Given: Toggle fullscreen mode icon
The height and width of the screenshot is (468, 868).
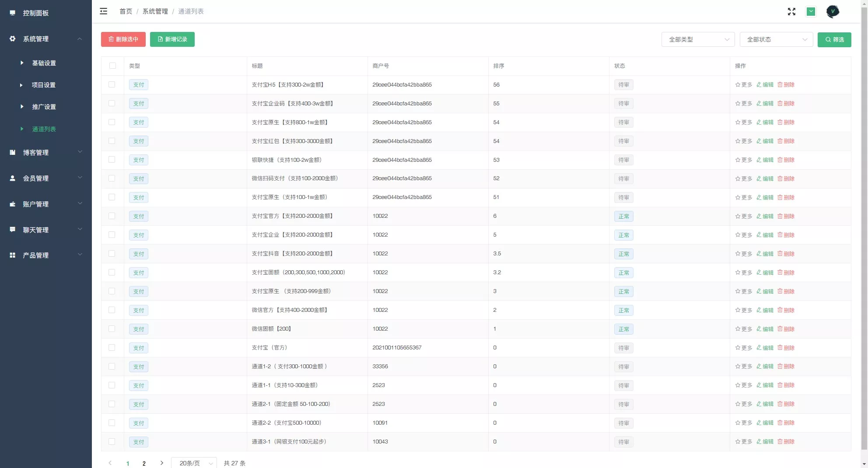Looking at the screenshot, I should (x=791, y=12).
